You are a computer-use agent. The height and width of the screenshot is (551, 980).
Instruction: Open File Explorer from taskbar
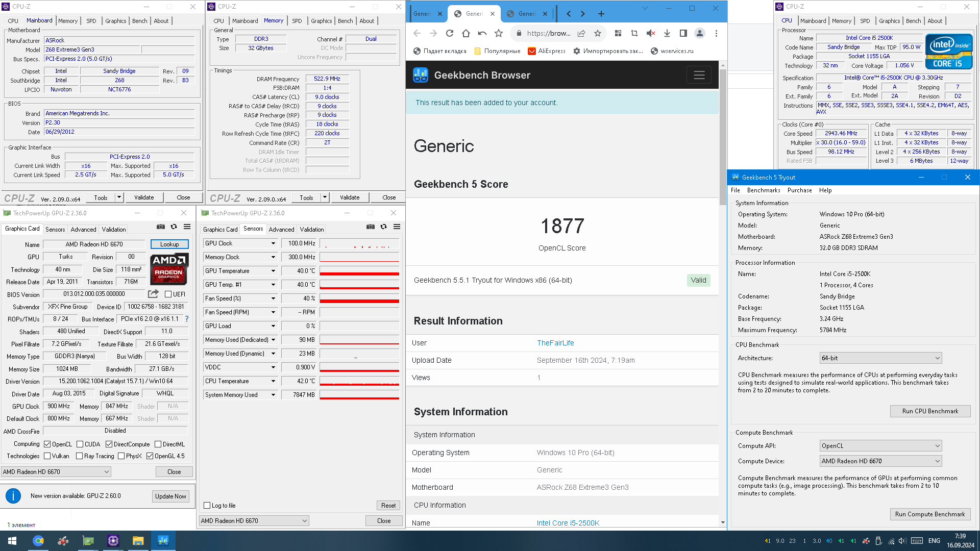pyautogui.click(x=138, y=541)
